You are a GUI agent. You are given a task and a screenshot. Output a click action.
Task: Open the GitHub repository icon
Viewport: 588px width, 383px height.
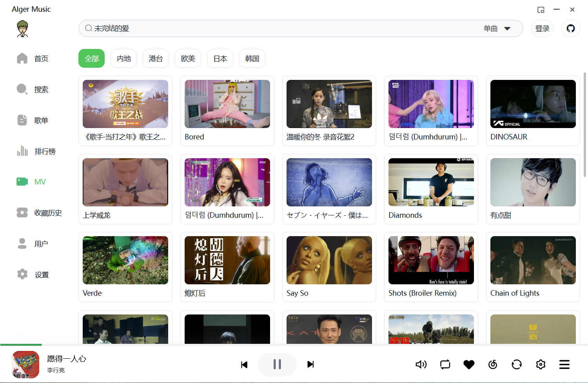[x=571, y=29]
